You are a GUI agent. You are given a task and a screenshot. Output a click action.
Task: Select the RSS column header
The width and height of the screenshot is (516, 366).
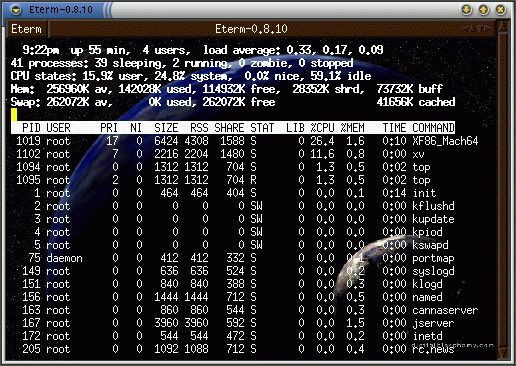click(199, 128)
